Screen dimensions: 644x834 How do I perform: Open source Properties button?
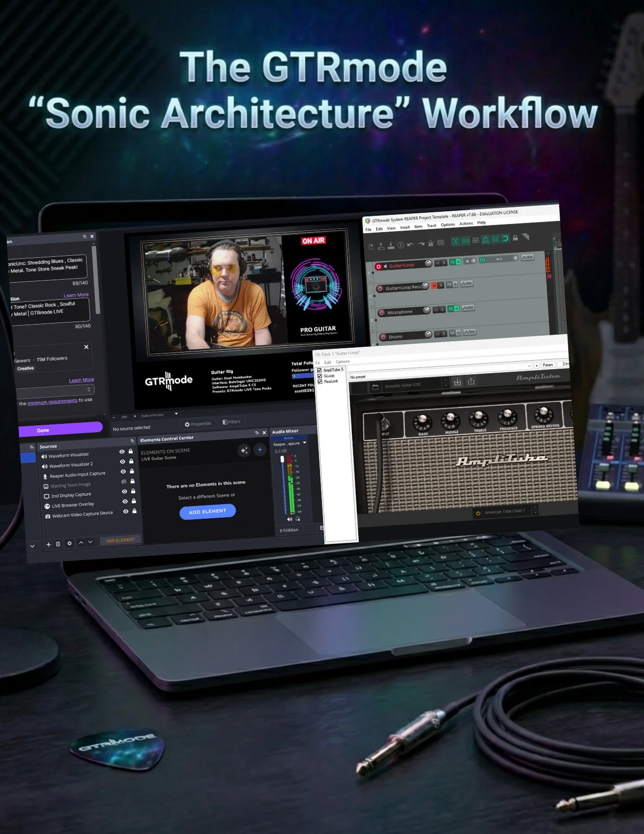198,424
